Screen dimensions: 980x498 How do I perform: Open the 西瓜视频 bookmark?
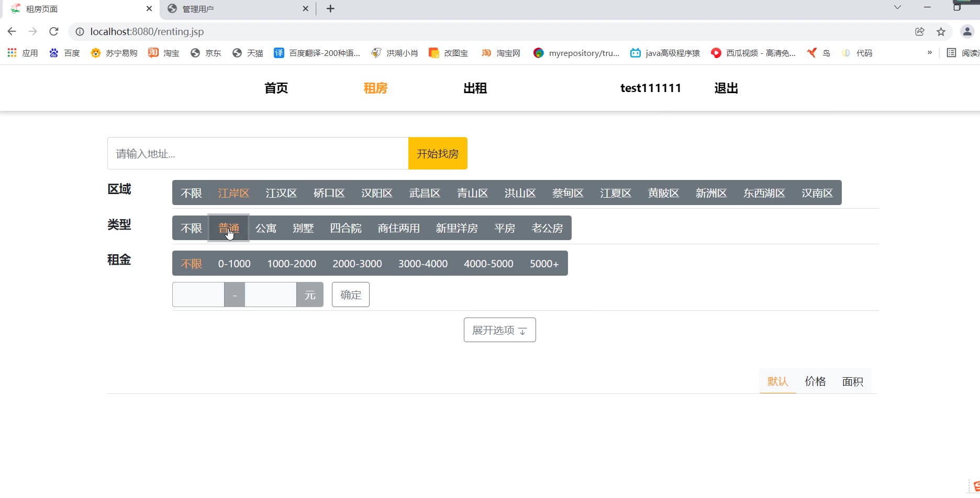[x=753, y=53]
